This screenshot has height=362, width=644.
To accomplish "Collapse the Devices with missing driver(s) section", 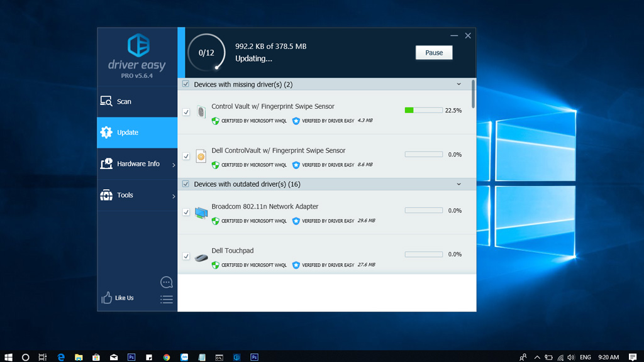I will click(458, 84).
